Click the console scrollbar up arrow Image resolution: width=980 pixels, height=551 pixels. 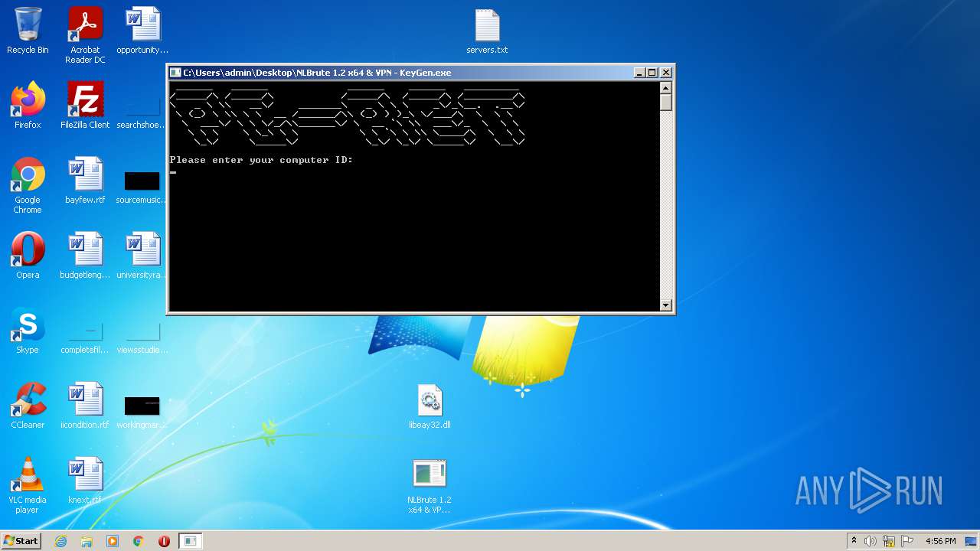[666, 87]
